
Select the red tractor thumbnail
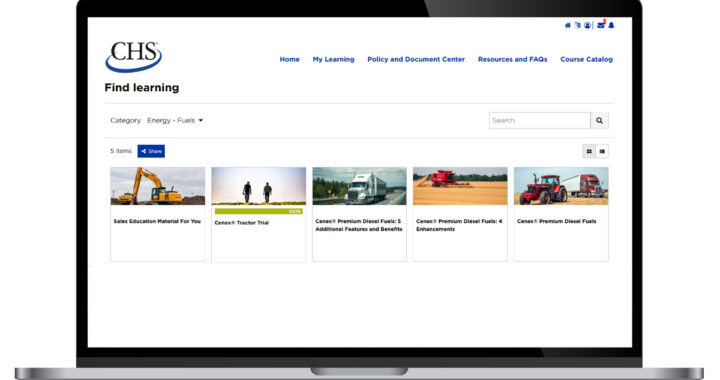point(561,186)
